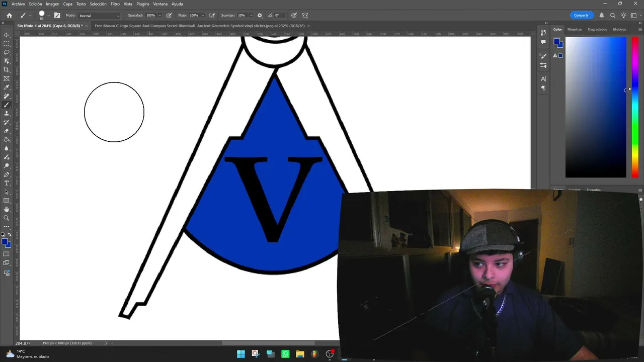
Task: Select the Spot Healing Brush tool
Action: [7, 96]
